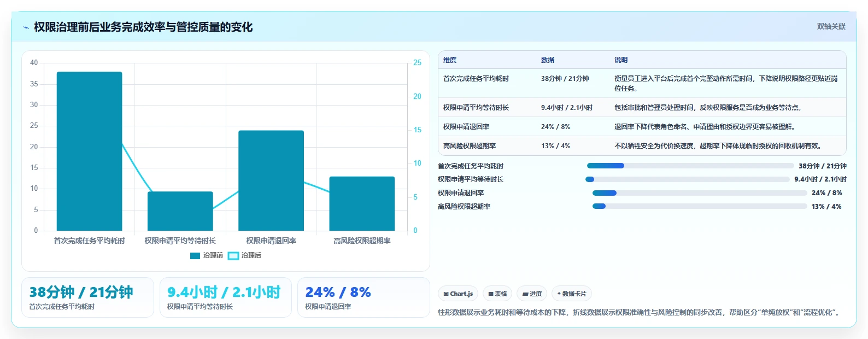
Task: Click the 高风险权限超期率 progress bar
Action: coord(700,206)
